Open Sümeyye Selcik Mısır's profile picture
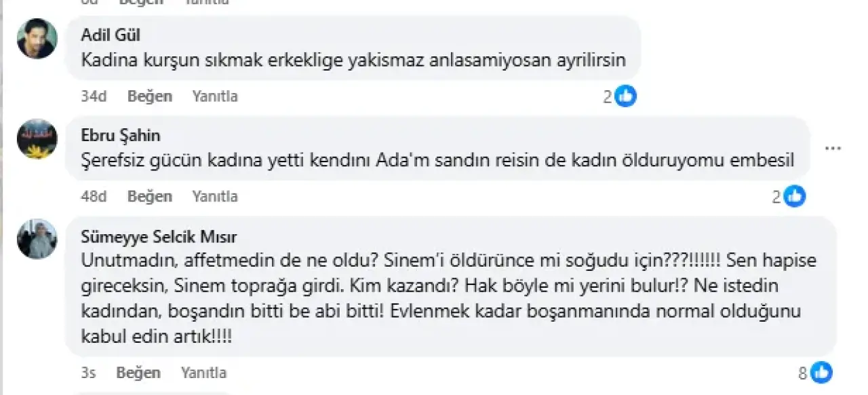868x395 pixels. point(37,239)
